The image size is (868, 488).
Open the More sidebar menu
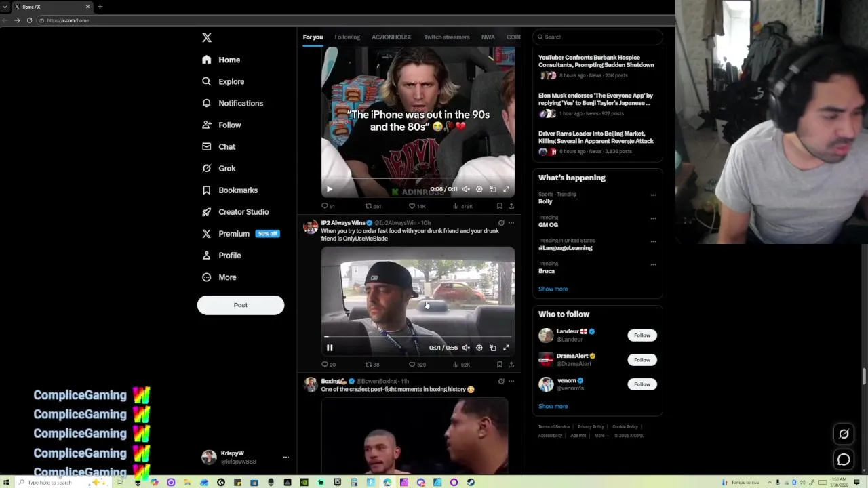coord(219,277)
